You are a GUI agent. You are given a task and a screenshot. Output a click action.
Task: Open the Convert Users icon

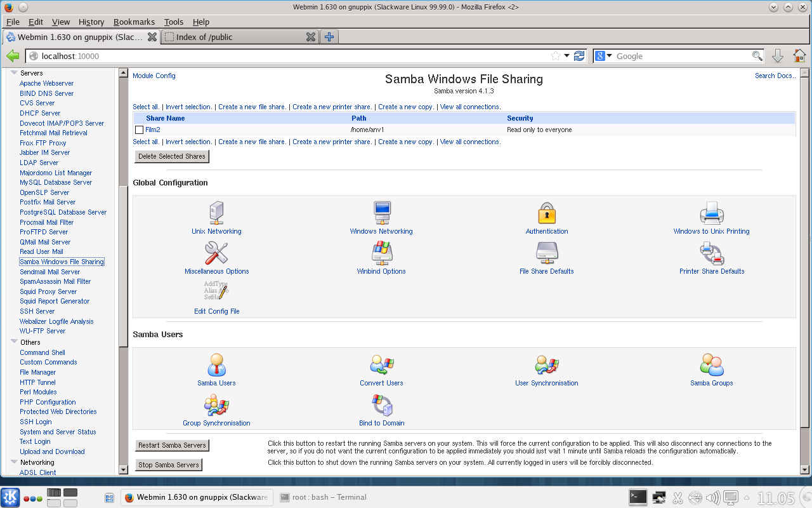coord(381,364)
